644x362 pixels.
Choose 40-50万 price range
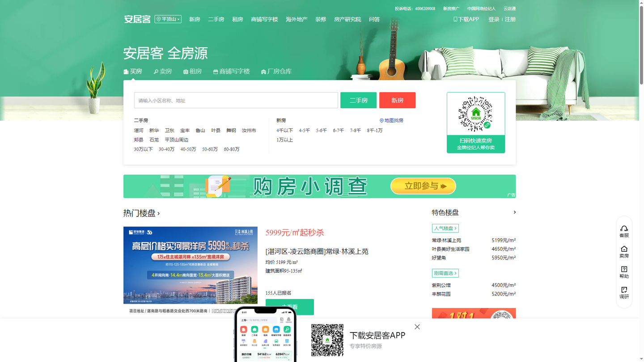188,149
